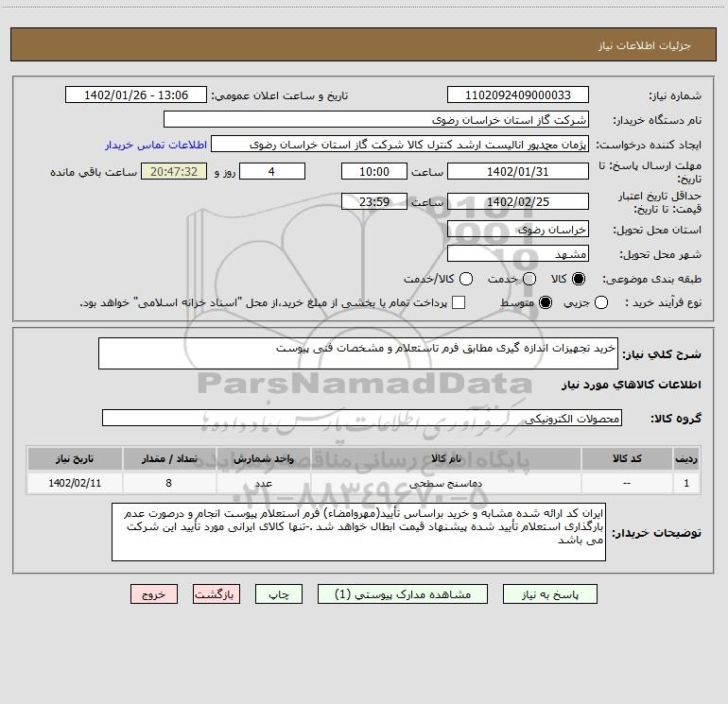Click the delivery city field مشهد
728x704 pixels.
(x=518, y=254)
